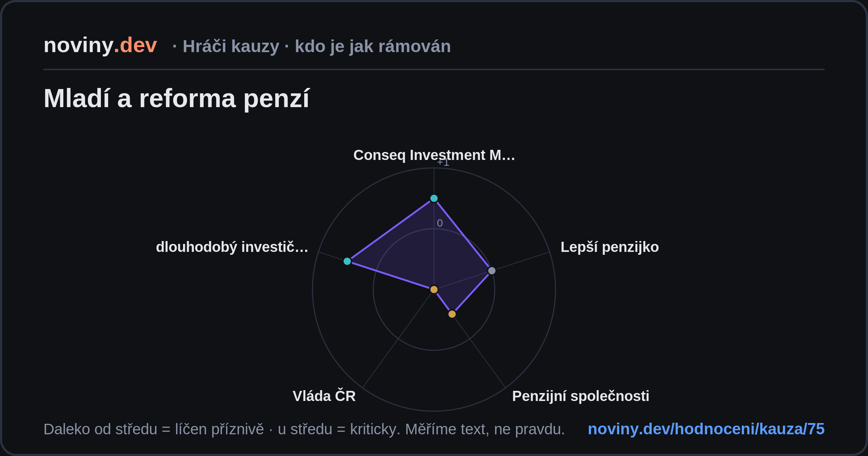Image resolution: width=868 pixels, height=456 pixels.
Task: Select the gray Lepší penzijko data point
Action: pyautogui.click(x=492, y=271)
